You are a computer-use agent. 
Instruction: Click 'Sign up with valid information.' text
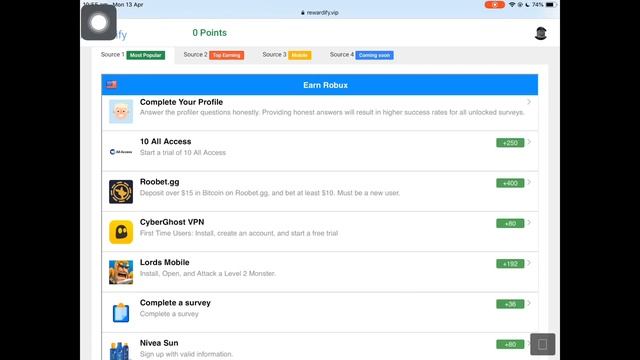186,354
